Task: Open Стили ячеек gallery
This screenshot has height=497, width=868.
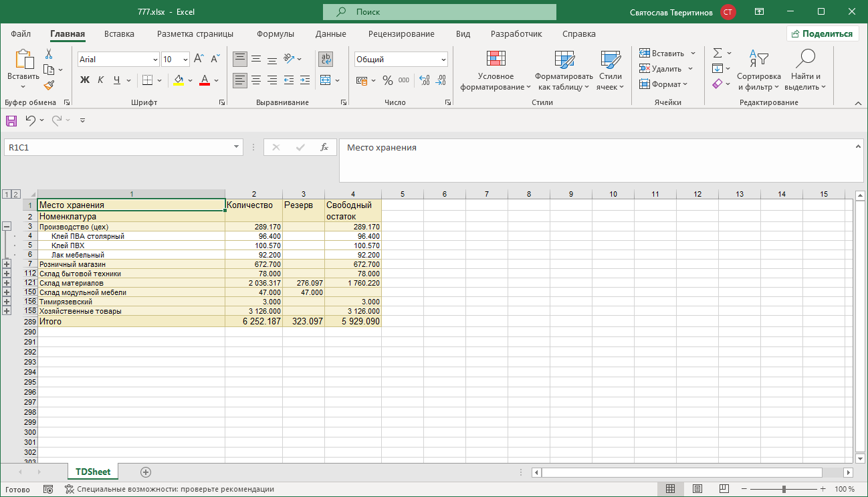Action: point(610,70)
